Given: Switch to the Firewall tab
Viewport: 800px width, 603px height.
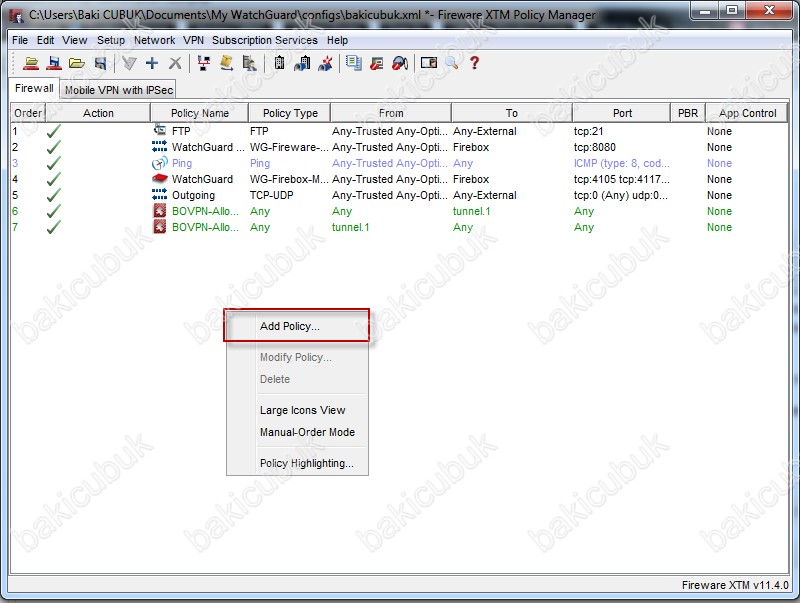Looking at the screenshot, I should point(34,88).
